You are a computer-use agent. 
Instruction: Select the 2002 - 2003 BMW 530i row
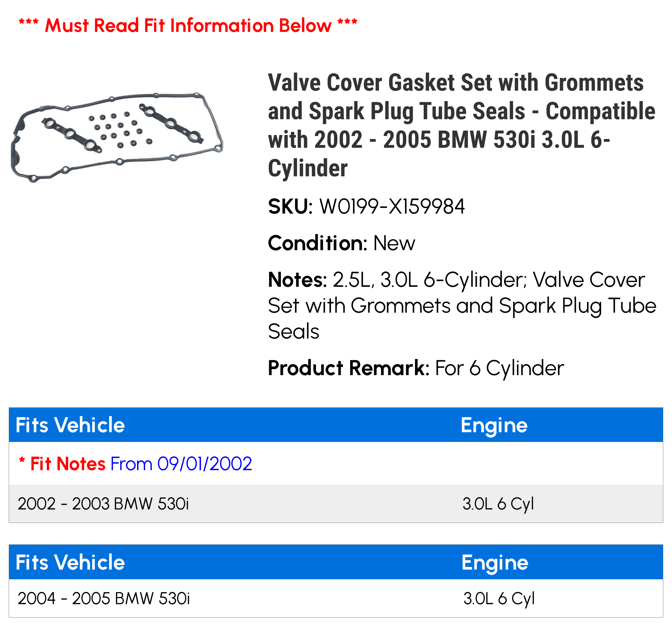click(336, 504)
